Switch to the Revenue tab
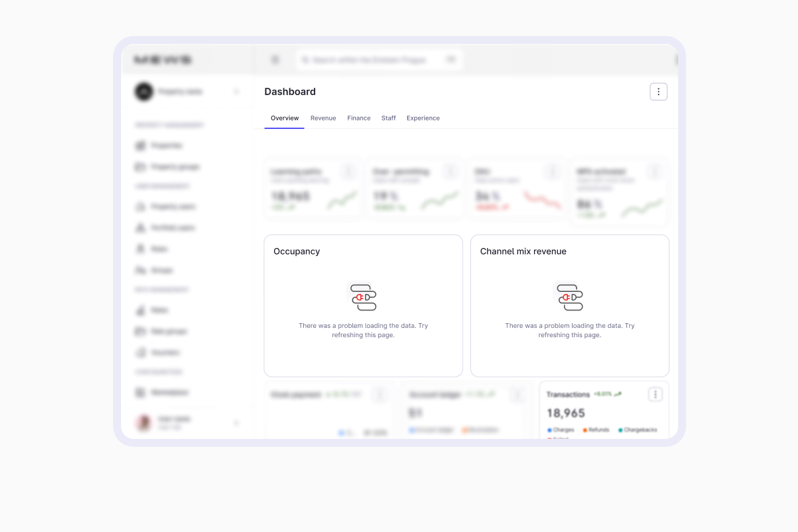798x532 pixels. [x=323, y=118]
